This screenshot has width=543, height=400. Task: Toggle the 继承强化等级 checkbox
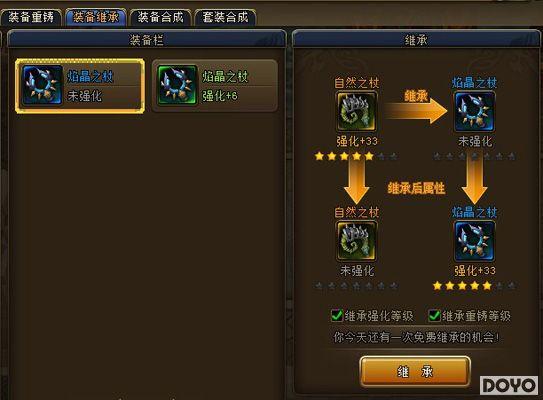(337, 315)
